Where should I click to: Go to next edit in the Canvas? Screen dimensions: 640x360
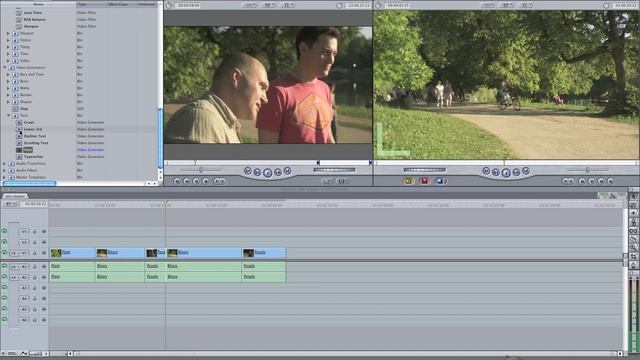(x=526, y=171)
